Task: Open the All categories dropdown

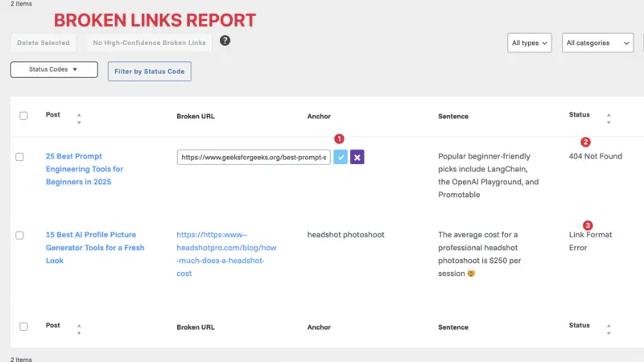Action: (x=597, y=43)
